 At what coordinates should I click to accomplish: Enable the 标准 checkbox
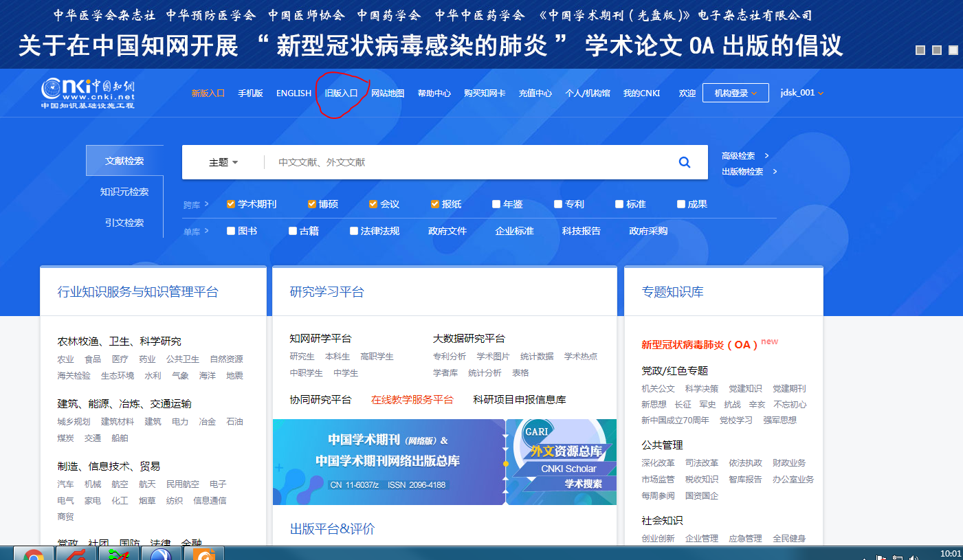coord(619,204)
